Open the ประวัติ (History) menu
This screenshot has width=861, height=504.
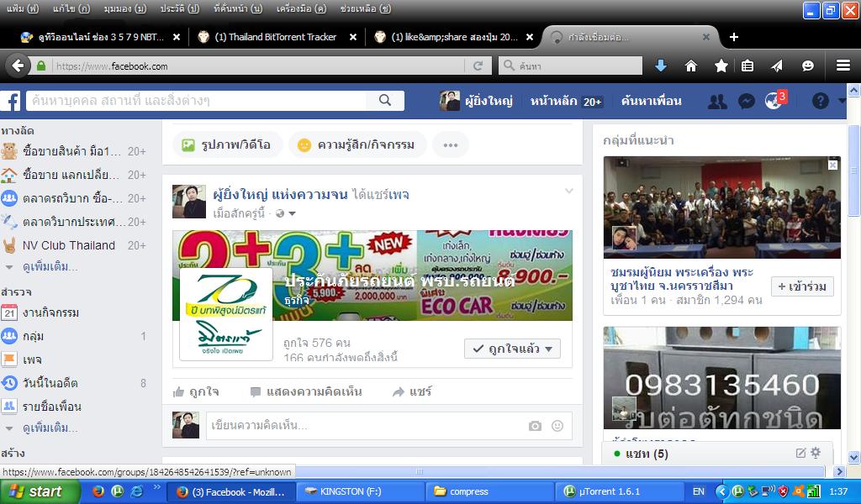coord(180,8)
